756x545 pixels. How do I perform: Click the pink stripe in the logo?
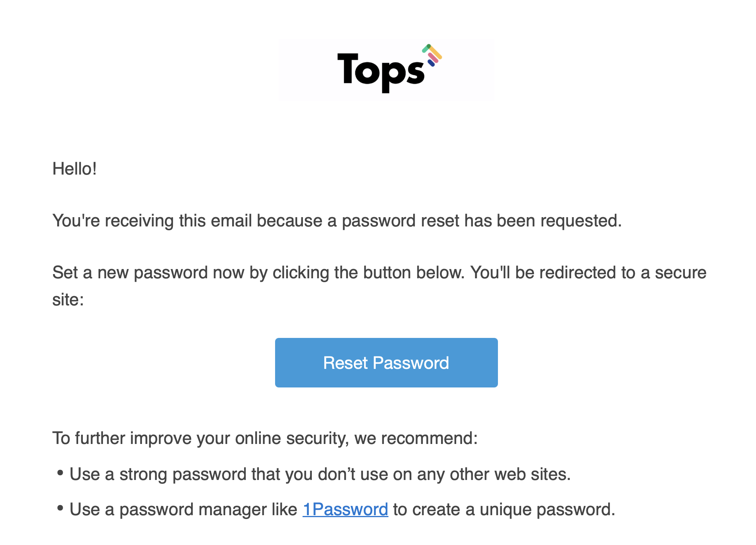433,58
